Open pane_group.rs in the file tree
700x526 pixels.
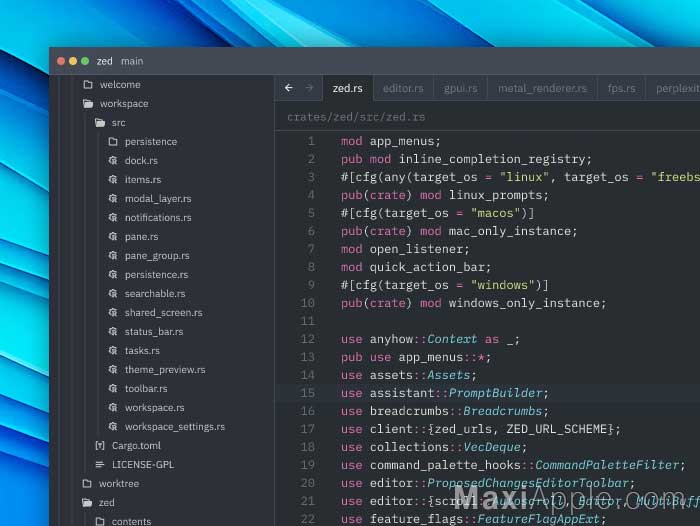(x=157, y=255)
